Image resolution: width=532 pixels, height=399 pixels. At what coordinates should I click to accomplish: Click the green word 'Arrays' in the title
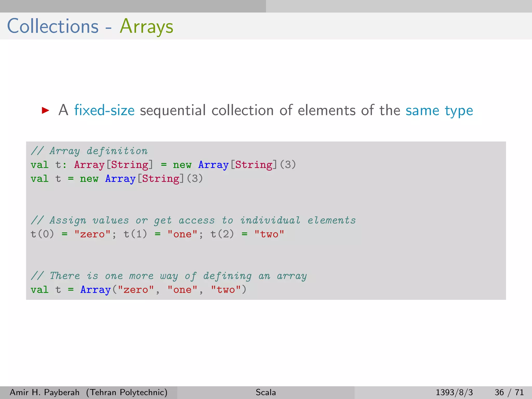coord(147,26)
